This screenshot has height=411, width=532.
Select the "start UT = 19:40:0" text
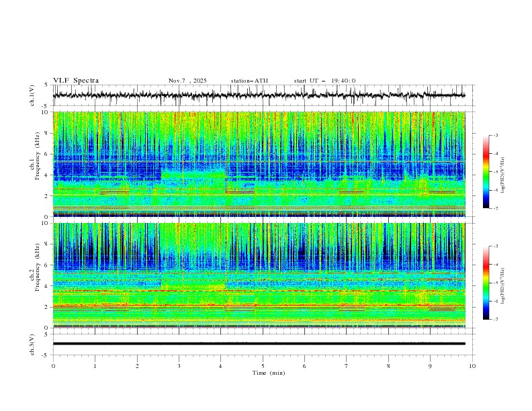coord(324,81)
